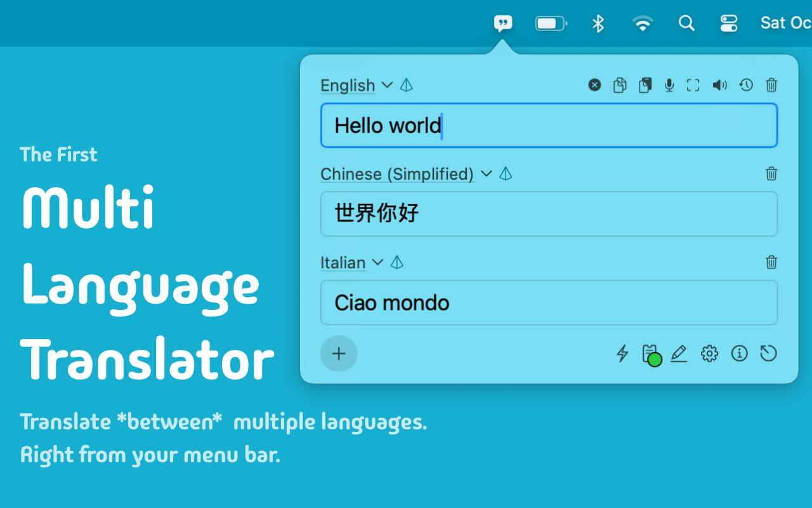Viewport: 812px width, 508px height.
Task: Open the Wi-Fi menu
Action: pyautogui.click(x=643, y=23)
